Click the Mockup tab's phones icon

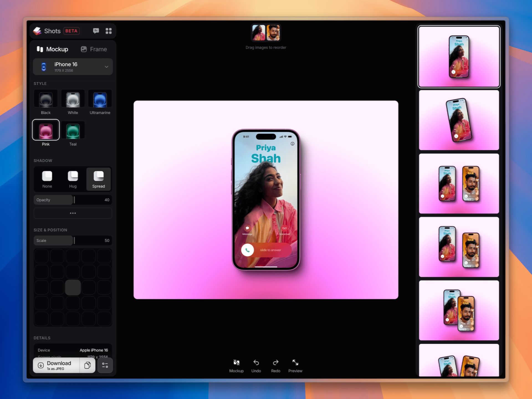(x=40, y=49)
